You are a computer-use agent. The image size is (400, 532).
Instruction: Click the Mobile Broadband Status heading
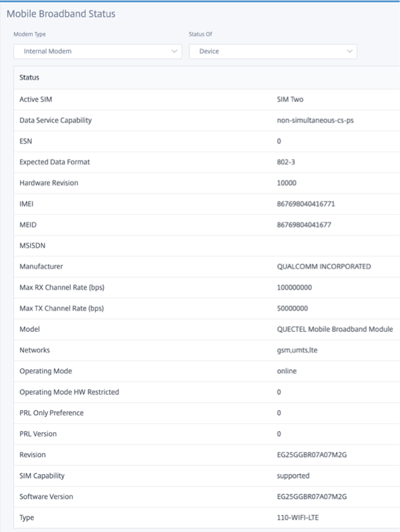61,14
